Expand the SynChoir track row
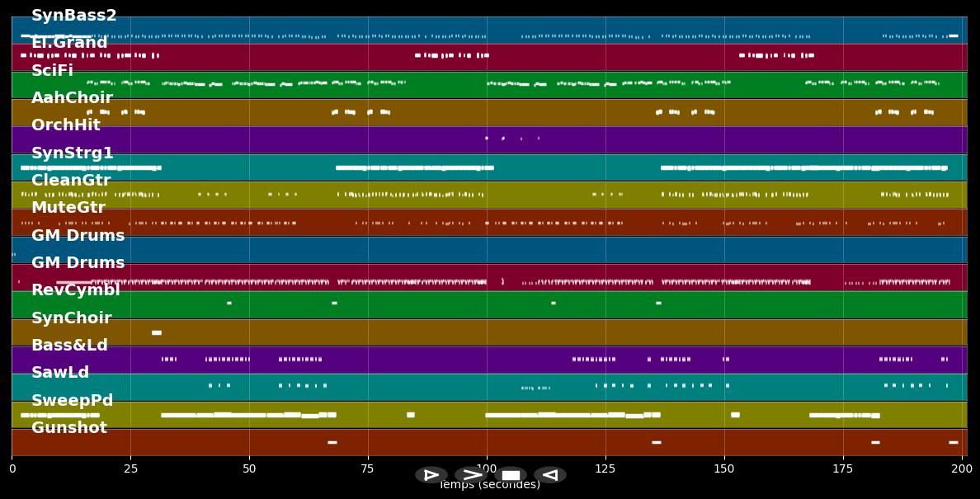Image resolution: width=980 pixels, height=499 pixels. point(72,318)
